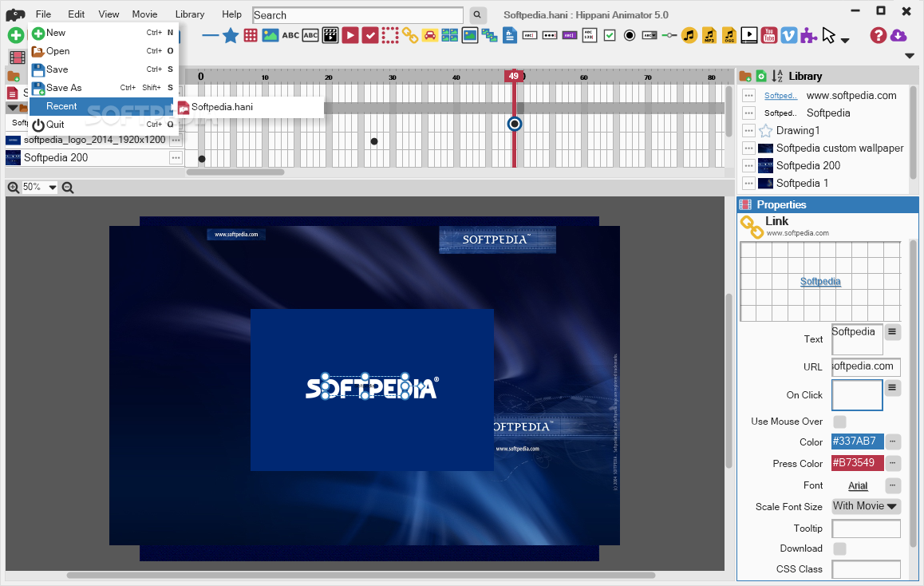This screenshot has height=586, width=924.
Task: Choose New from the File menu
Action: [103, 33]
